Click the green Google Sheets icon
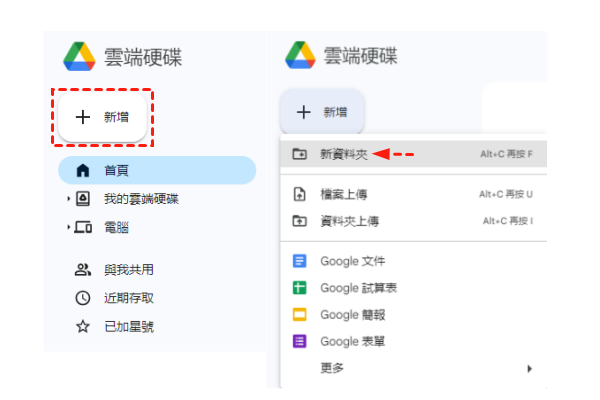Viewport: 600px width, 400px height. pos(300,287)
